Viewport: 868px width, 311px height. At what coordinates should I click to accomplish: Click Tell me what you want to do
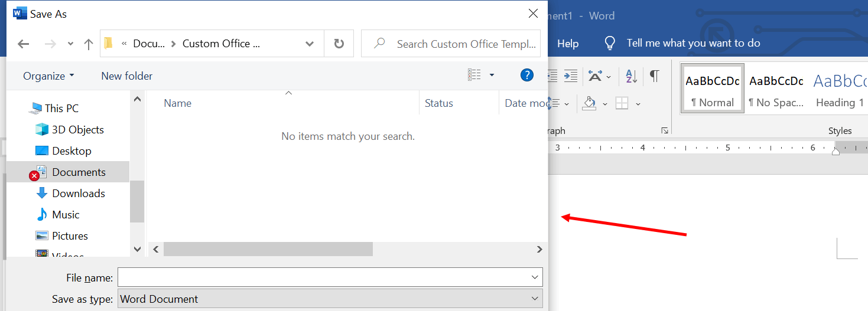click(x=693, y=43)
